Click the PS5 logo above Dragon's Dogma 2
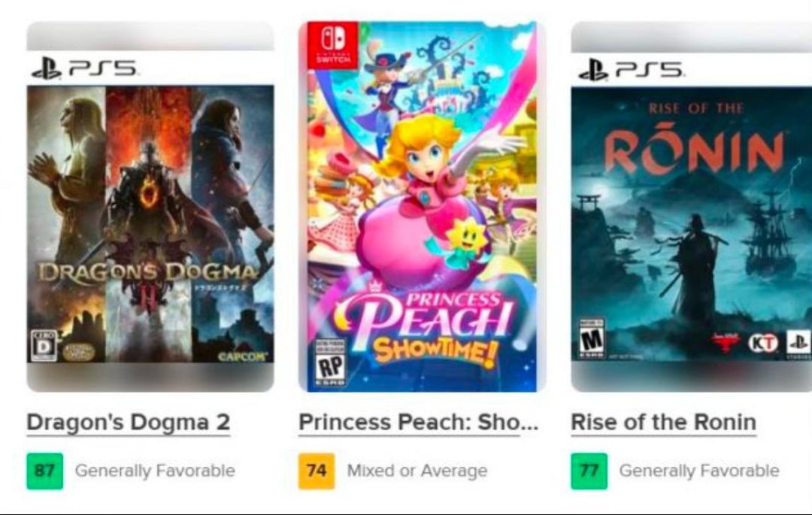This screenshot has width=812, height=515. pos(84,68)
